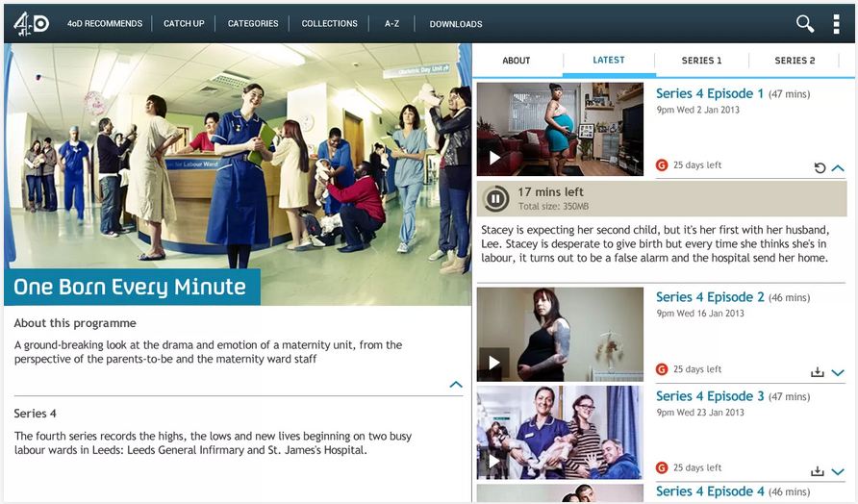
Task: Pause the Episode 1 download
Action: tap(495, 199)
